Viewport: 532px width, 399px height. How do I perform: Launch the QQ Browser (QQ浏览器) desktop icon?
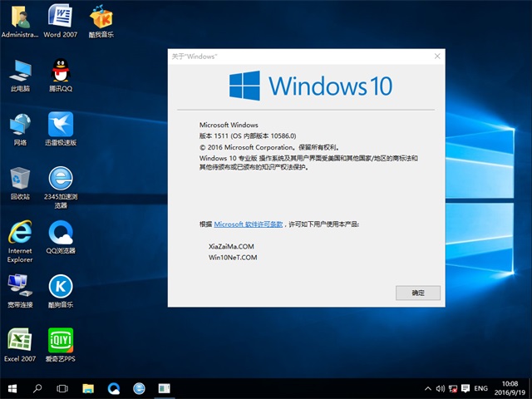click(60, 233)
